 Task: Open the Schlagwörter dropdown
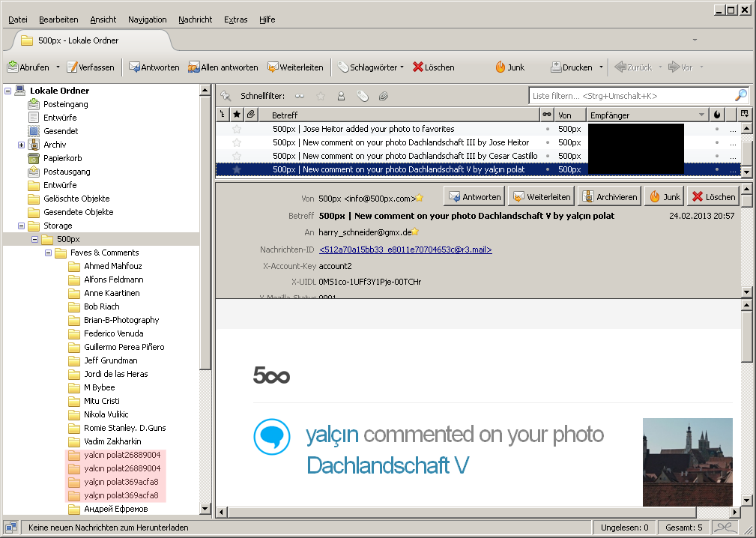click(x=371, y=67)
